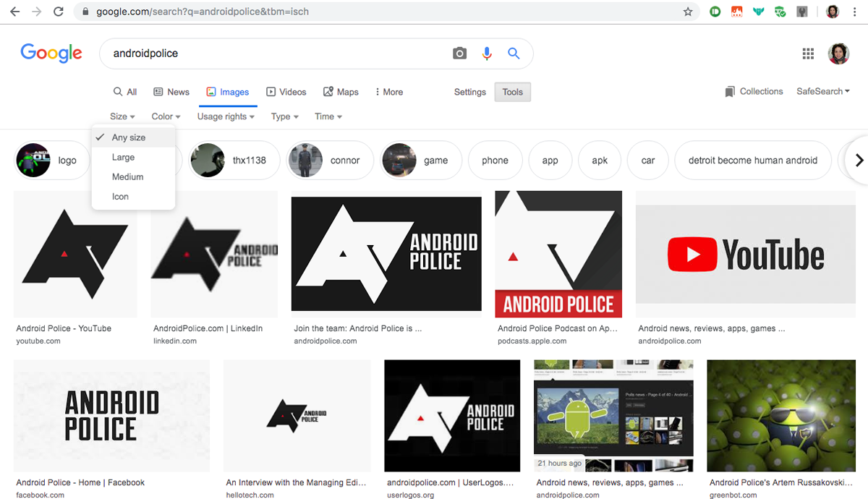Image resolution: width=868 pixels, height=499 pixels.
Task: Click the teal V extension icon
Action: tap(759, 12)
